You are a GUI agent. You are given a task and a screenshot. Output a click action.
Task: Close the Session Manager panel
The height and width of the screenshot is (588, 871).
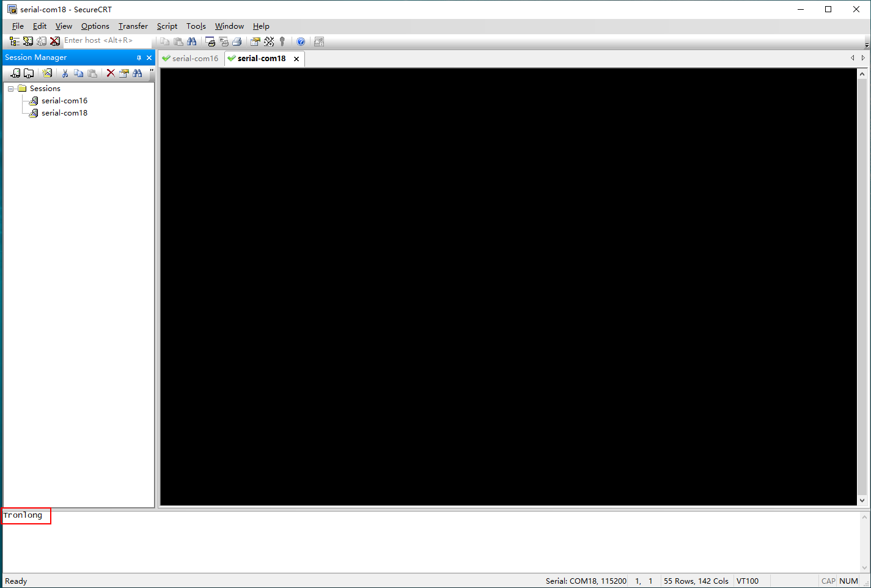pos(149,58)
